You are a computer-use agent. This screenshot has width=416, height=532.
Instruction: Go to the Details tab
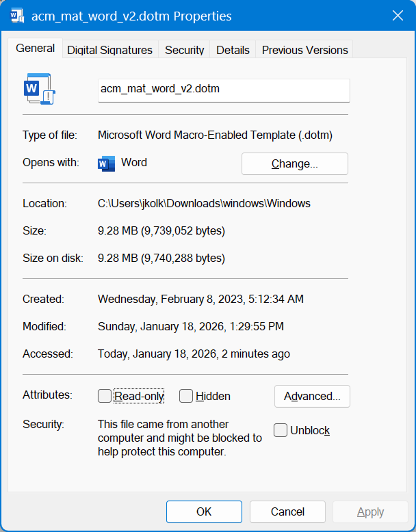(233, 50)
